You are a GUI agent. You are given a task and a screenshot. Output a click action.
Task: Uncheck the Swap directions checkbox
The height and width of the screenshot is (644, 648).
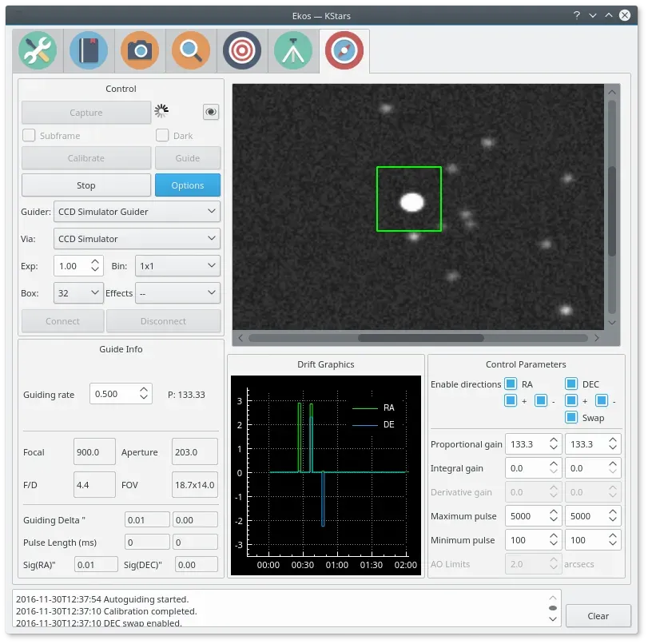tap(571, 417)
